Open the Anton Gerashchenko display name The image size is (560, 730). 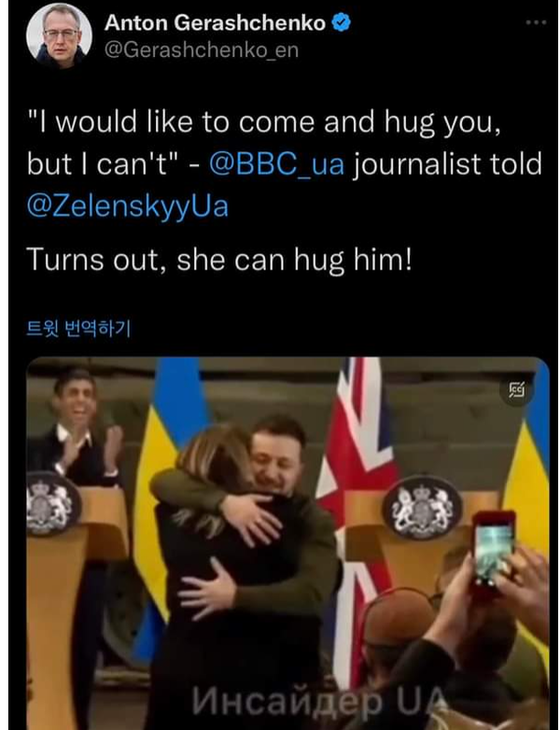[x=215, y=22]
